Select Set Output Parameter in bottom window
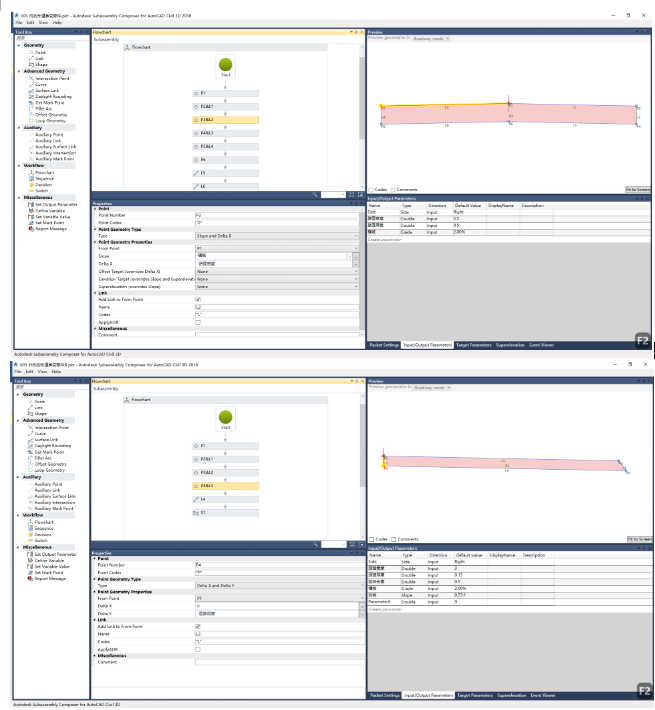 coord(55,554)
